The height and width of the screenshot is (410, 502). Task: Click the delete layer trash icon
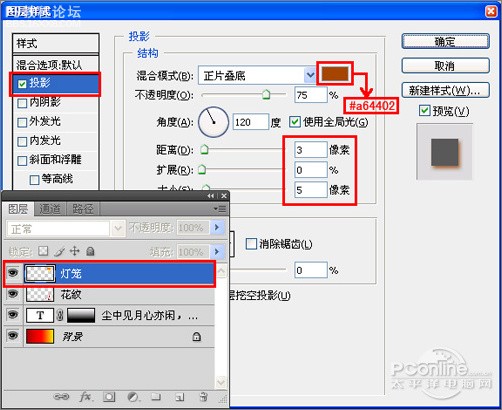click(x=203, y=397)
